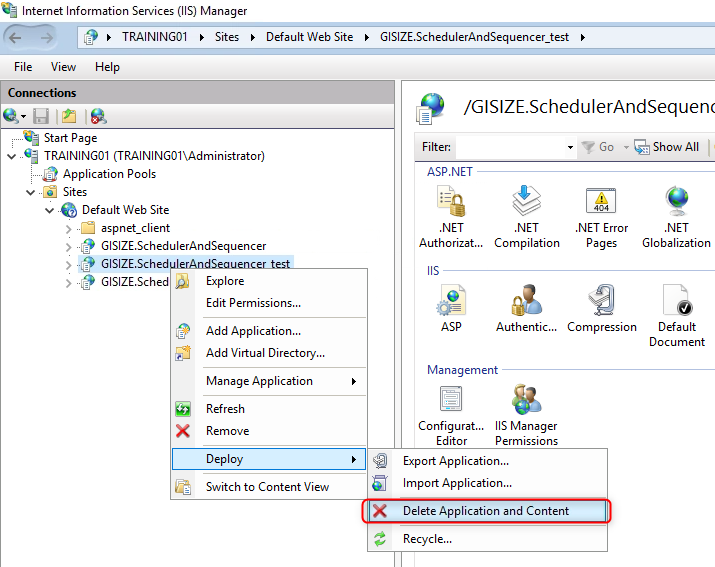Open the Filter dropdown arrow
The image size is (715, 567).
[x=570, y=147]
